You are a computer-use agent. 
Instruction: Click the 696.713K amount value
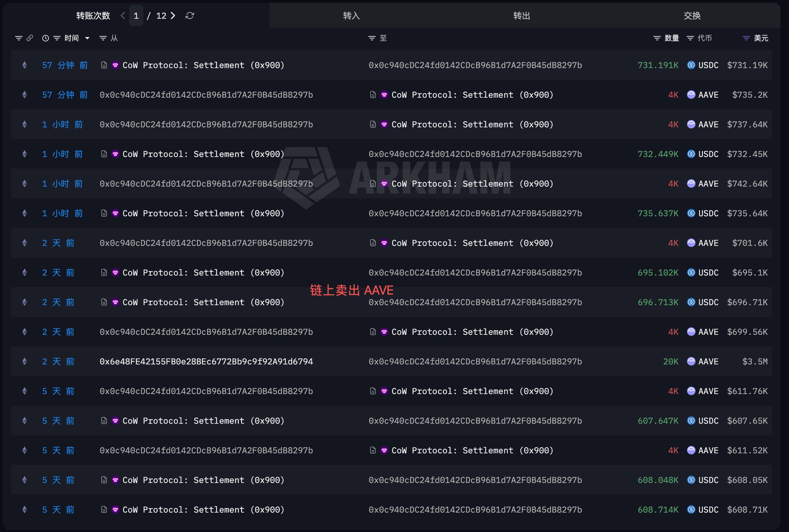658,302
